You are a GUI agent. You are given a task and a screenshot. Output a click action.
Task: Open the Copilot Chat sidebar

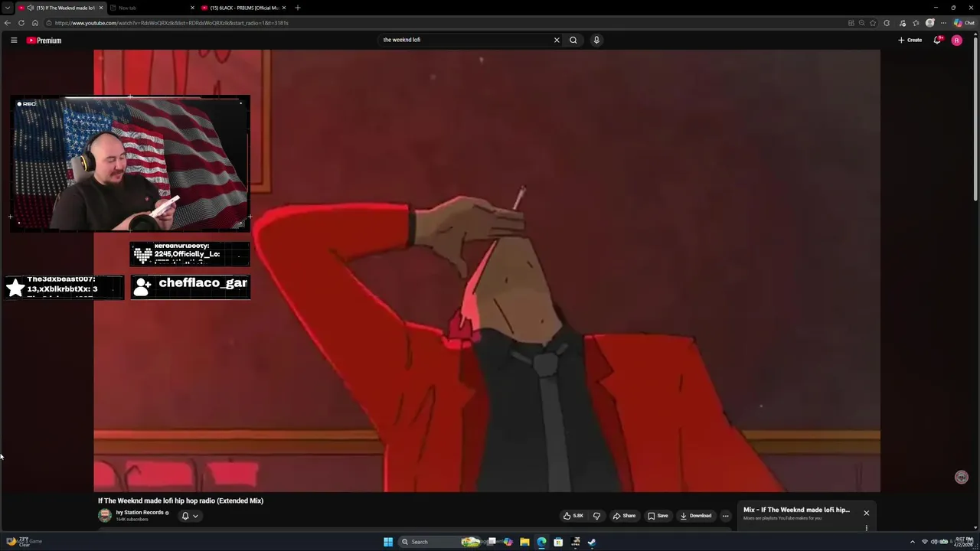(964, 23)
